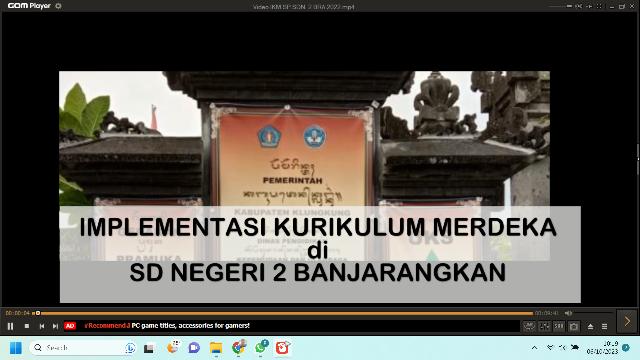Click the total duration time display
Image resolution: width=640 pixels, height=360 pixels.
coord(547,313)
